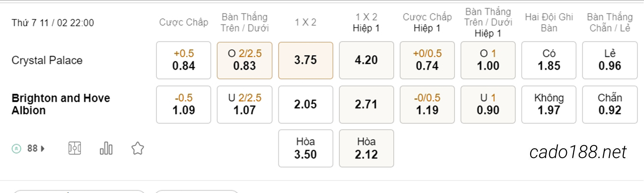The image size is (644, 193).
Task: Select full-time draw Hòa 3.50
Action: [x=306, y=148]
